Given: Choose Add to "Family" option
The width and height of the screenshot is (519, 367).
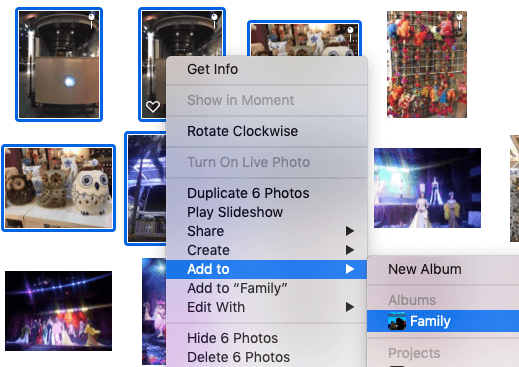Looking at the screenshot, I should (267, 288).
